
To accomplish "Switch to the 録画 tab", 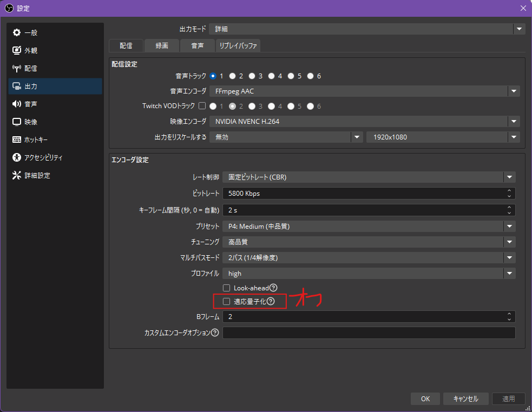I will click(162, 46).
